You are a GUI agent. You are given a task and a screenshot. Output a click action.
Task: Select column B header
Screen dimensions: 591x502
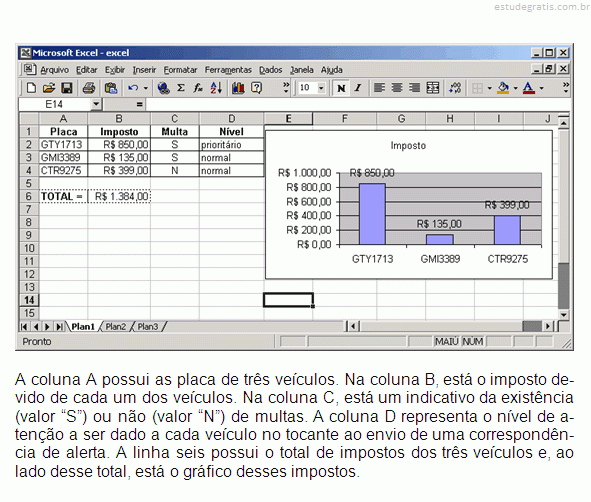119,119
